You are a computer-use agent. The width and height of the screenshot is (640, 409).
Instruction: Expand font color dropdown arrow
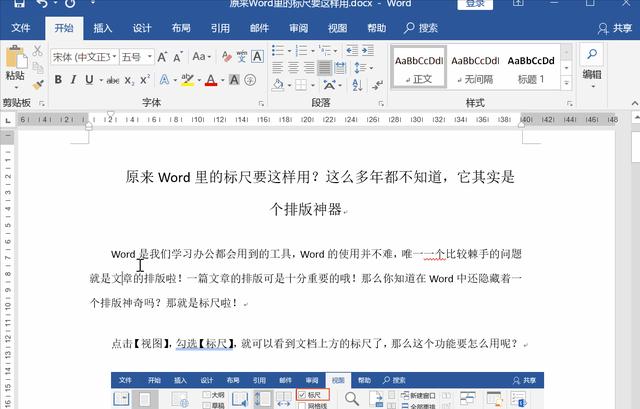[x=222, y=80]
